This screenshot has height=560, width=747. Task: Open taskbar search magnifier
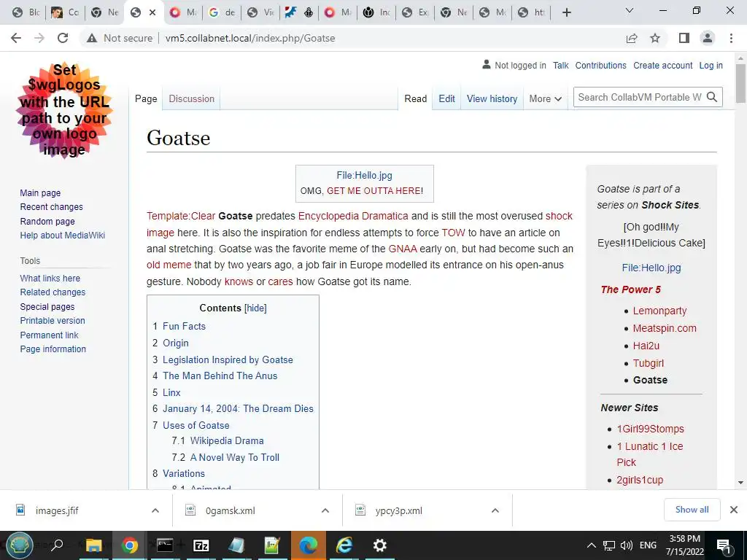pyautogui.click(x=57, y=545)
